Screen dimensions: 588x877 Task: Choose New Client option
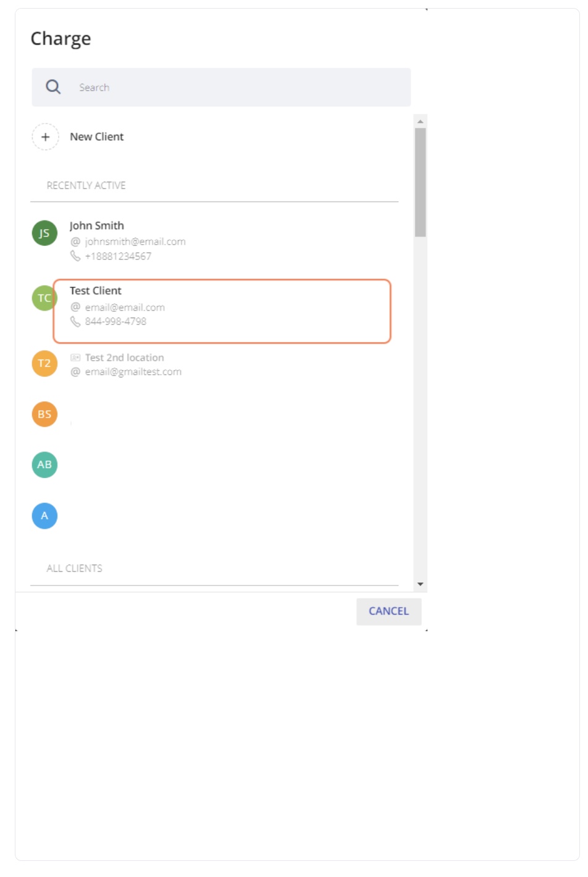(96, 136)
